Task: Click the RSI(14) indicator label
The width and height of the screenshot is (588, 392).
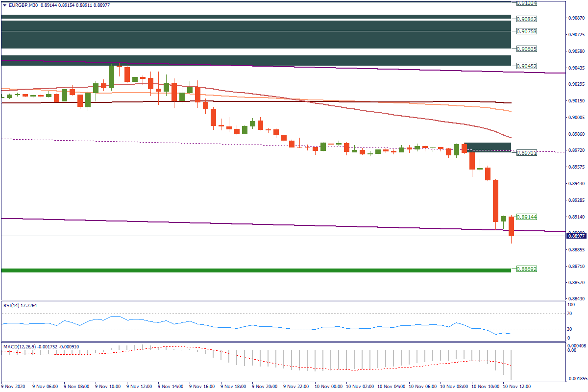Action: (20, 306)
